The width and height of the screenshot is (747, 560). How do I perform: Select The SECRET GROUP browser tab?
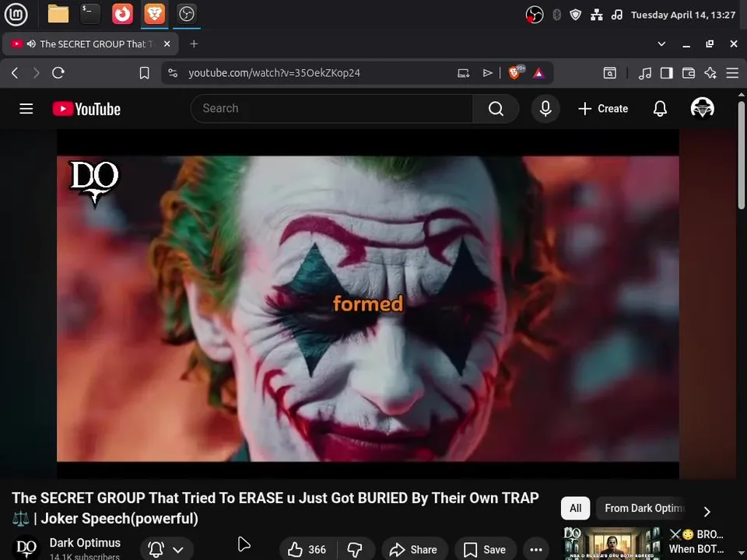tap(90, 44)
